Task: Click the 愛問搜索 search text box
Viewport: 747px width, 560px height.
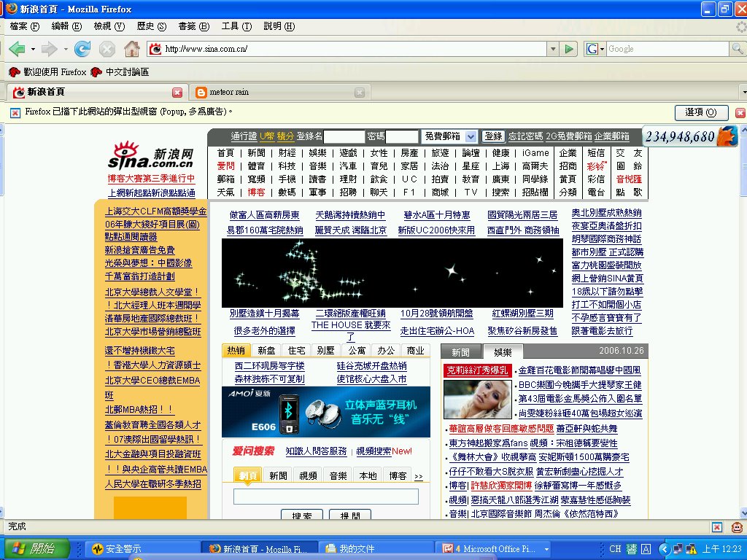Action: click(326, 496)
